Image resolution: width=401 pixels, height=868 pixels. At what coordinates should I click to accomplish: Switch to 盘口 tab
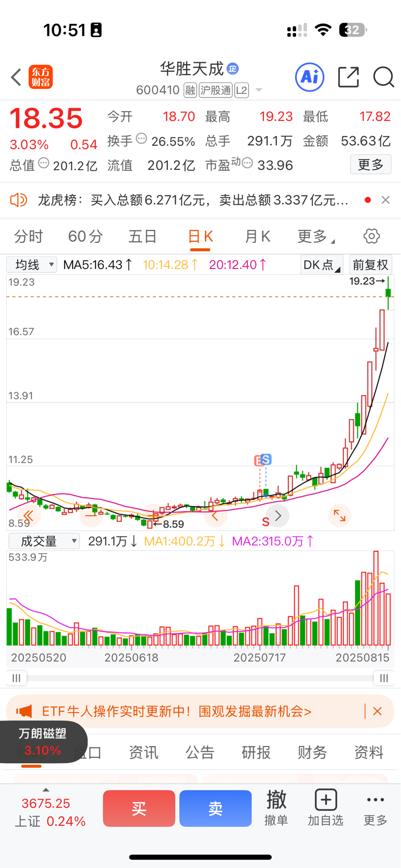[88, 752]
